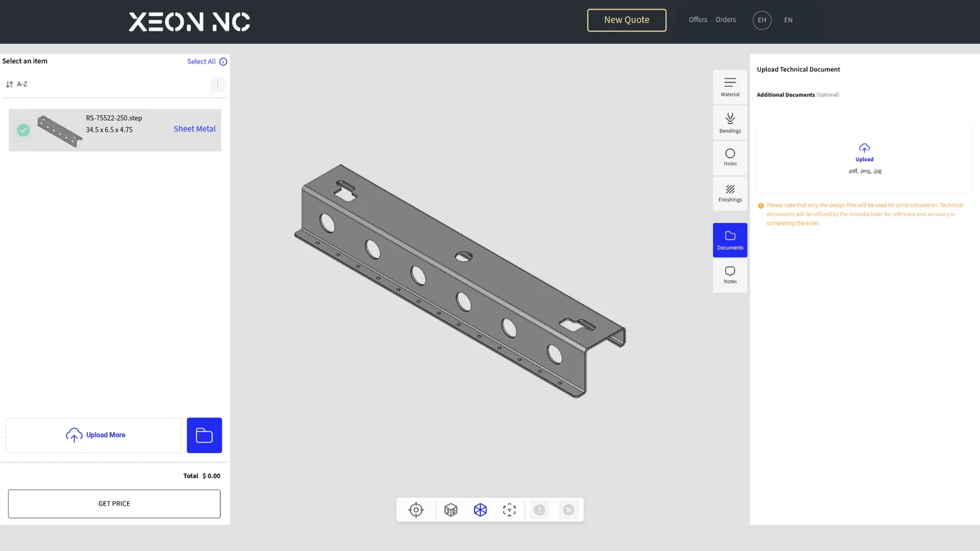The image size is (980, 551).
Task: Click the Select All info icon
Action: click(x=223, y=62)
